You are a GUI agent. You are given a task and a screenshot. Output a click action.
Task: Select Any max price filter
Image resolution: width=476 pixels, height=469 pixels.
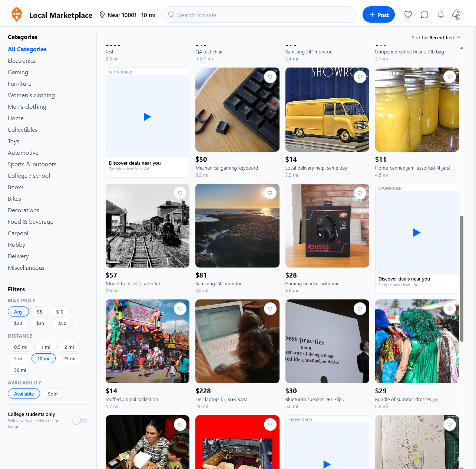[18, 312]
